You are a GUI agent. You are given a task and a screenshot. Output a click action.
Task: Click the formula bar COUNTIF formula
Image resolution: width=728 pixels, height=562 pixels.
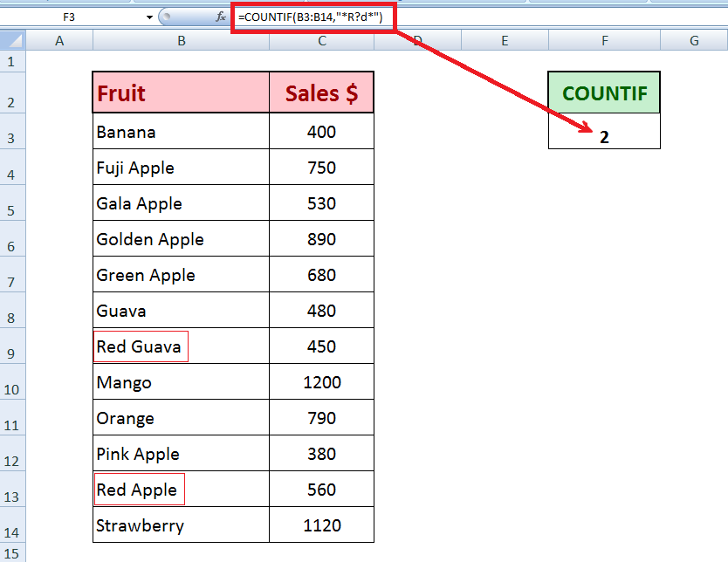pyautogui.click(x=314, y=17)
